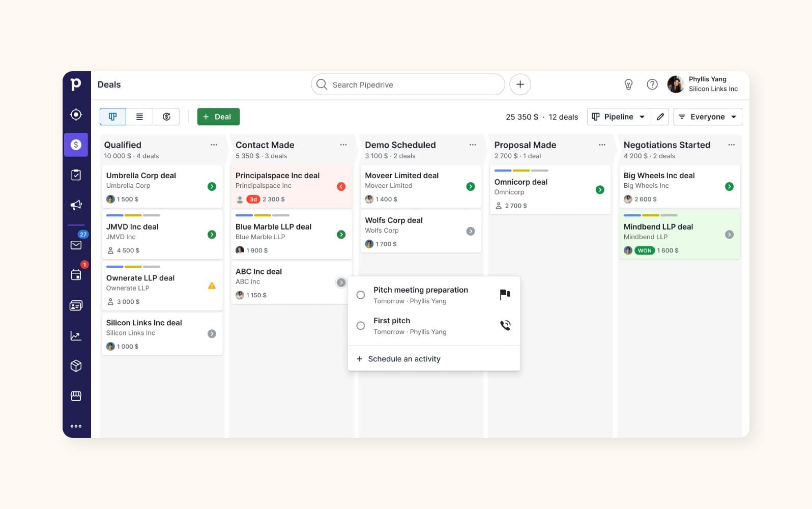Click progress bar on Ownerate LLP deal

point(133,267)
